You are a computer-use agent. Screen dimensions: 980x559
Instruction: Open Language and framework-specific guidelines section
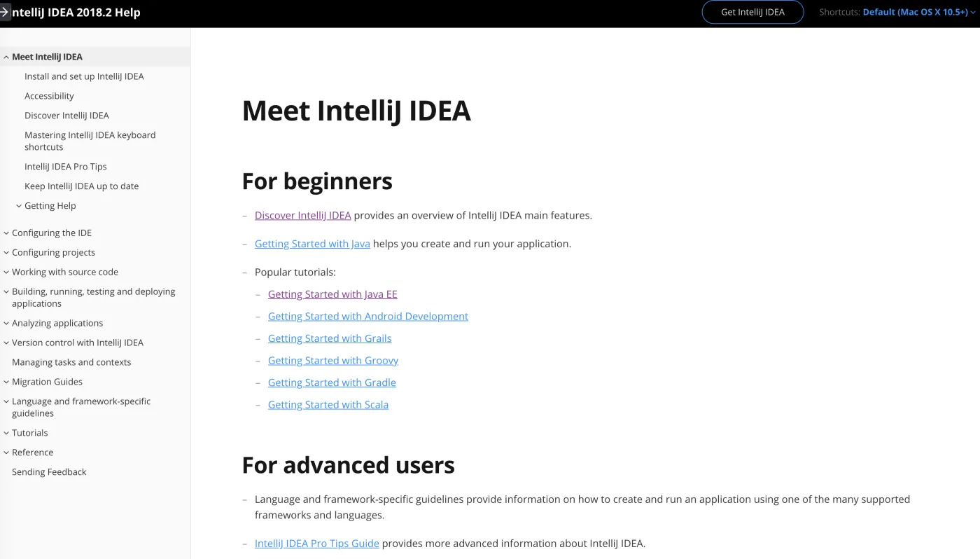(81, 408)
